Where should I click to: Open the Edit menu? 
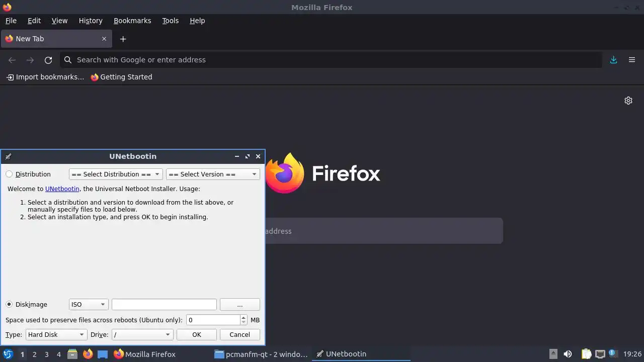34,21
